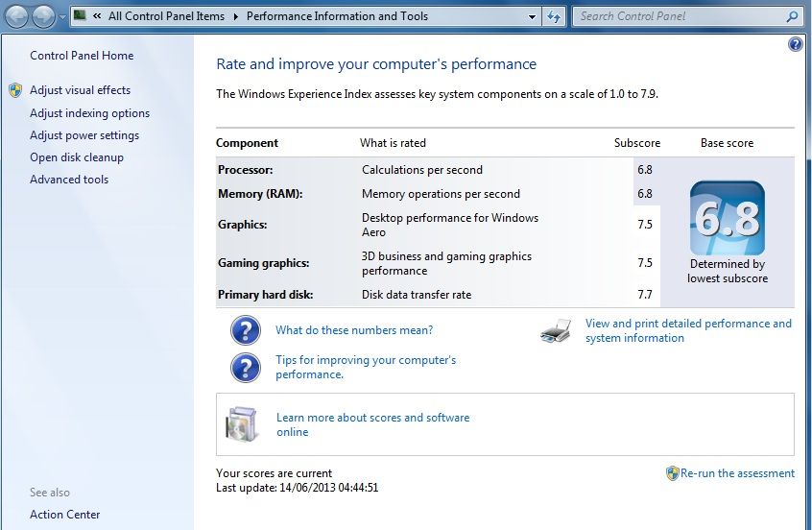View and print detailed performance information
This screenshot has width=812, height=530.
pyautogui.click(x=688, y=330)
